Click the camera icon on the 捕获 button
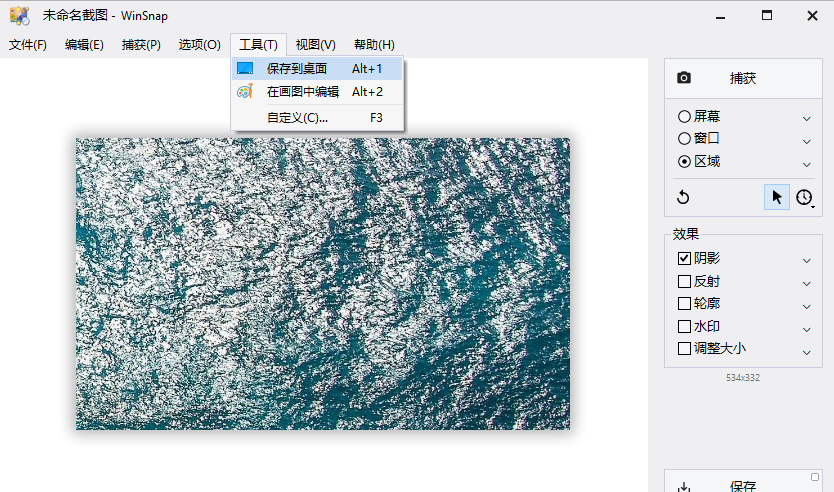The width and height of the screenshot is (834, 492). click(684, 78)
